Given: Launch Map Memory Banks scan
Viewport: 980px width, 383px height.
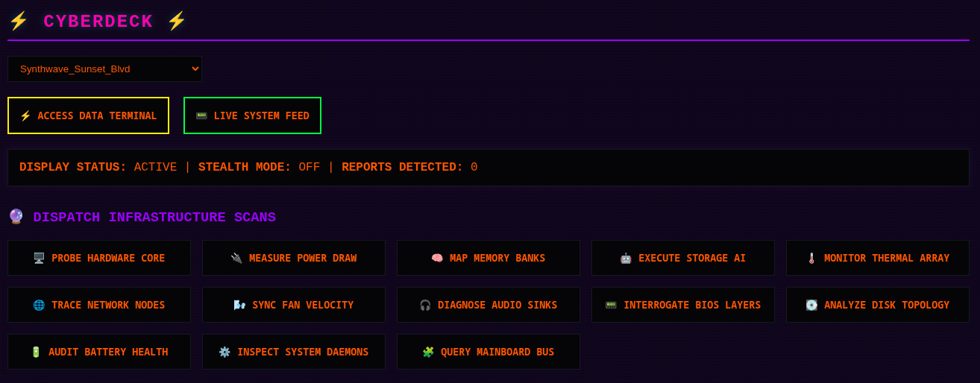Looking at the screenshot, I should pos(489,258).
